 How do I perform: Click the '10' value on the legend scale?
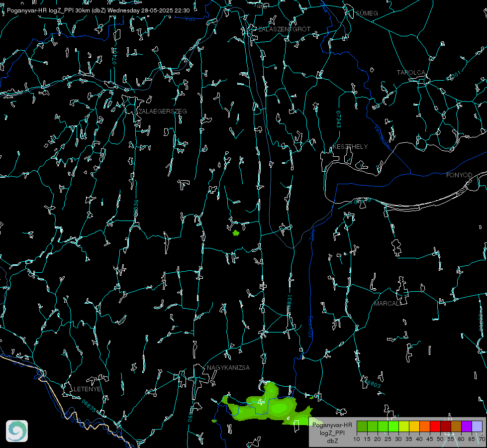[x=357, y=439]
